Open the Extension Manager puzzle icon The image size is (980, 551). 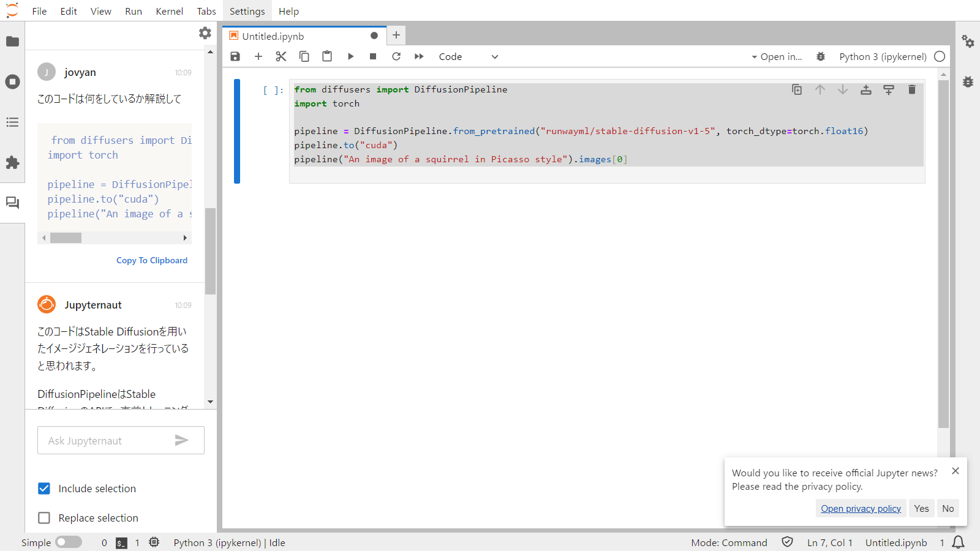12,162
